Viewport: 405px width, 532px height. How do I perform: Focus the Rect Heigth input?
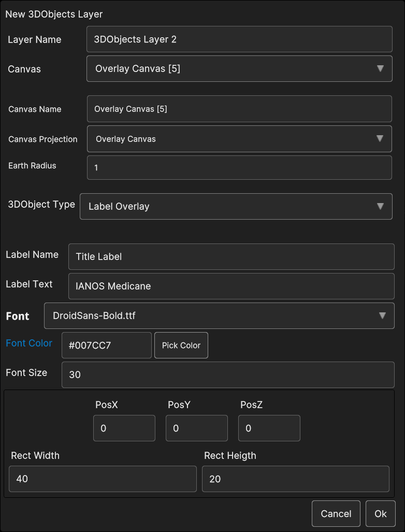[x=295, y=479]
